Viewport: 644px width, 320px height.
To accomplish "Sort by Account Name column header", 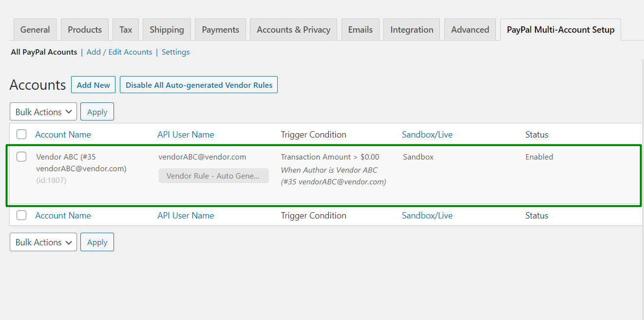I will (63, 135).
